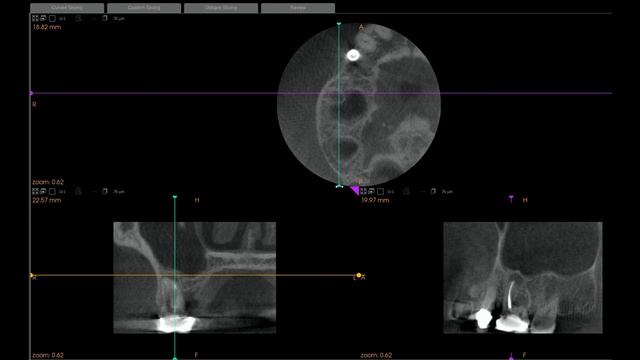Switch to the Custom Slicing tab

click(x=144, y=8)
